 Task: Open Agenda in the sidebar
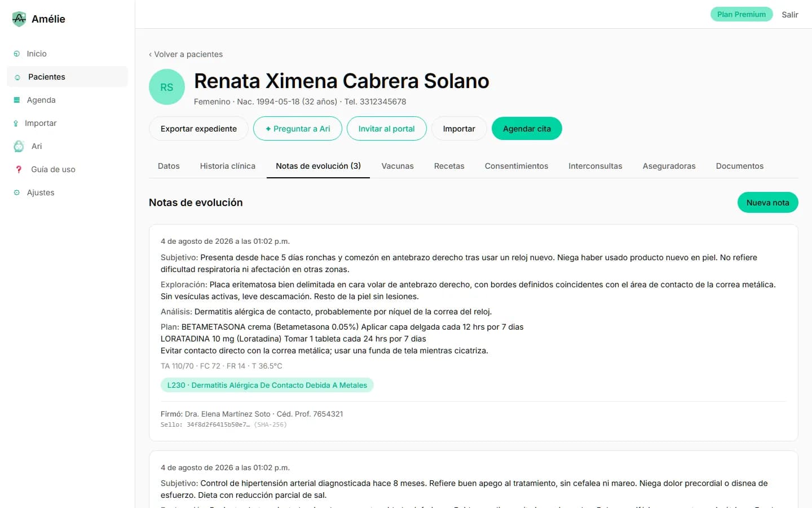(x=68, y=100)
